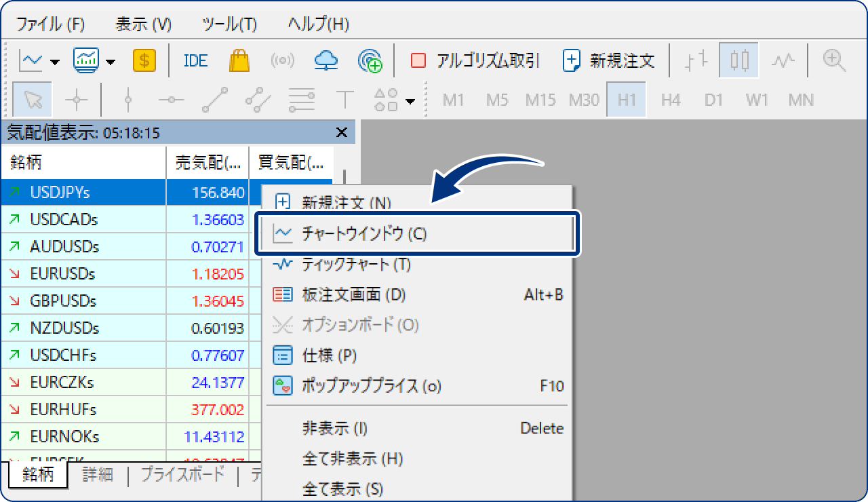868x502 pixels.
Task: Choose 全て表示 (S) from context menu
Action: click(418, 488)
